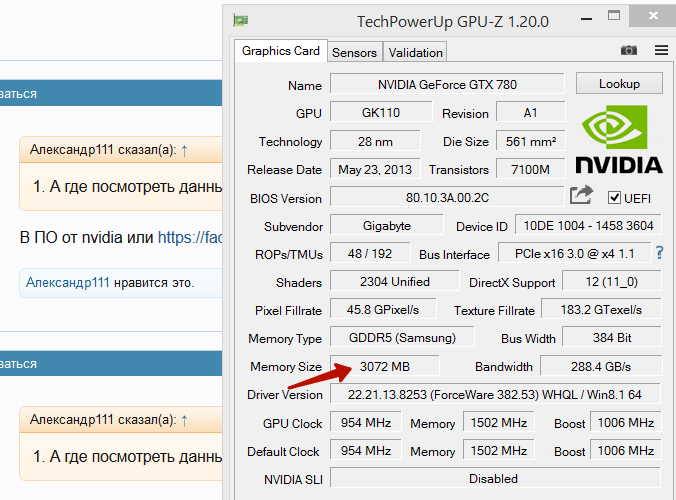Click Memory field in Default Clock row
Image resolution: width=676 pixels, height=500 pixels.
[498, 450]
